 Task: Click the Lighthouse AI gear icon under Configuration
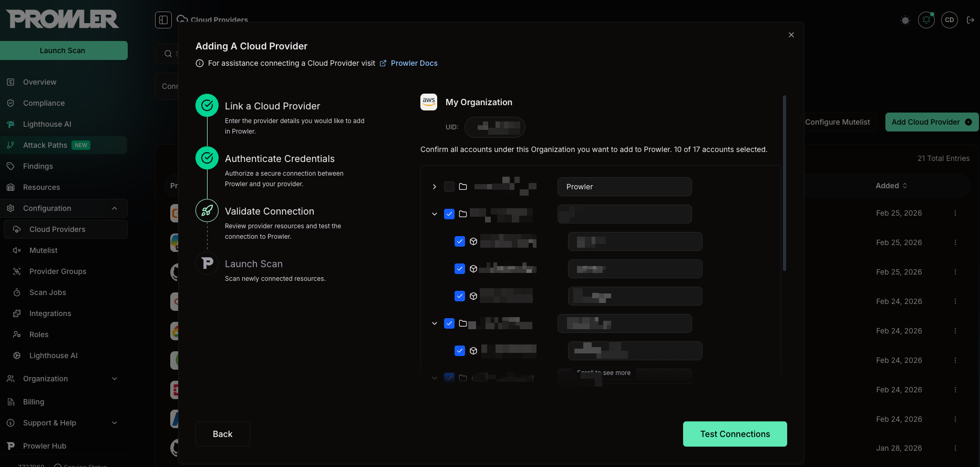point(17,356)
